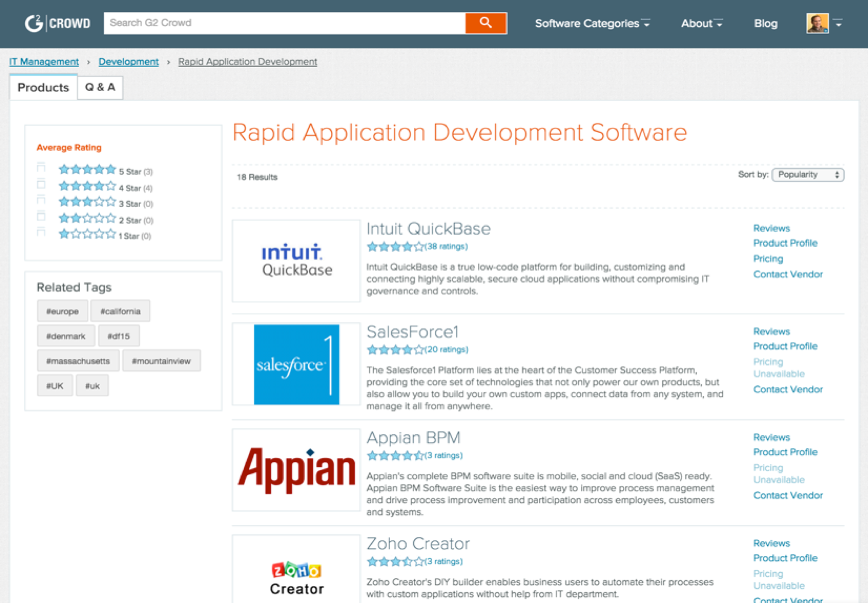Open Product Profile for SalesForce1
Viewport: 868px width, 603px height.
pos(785,346)
